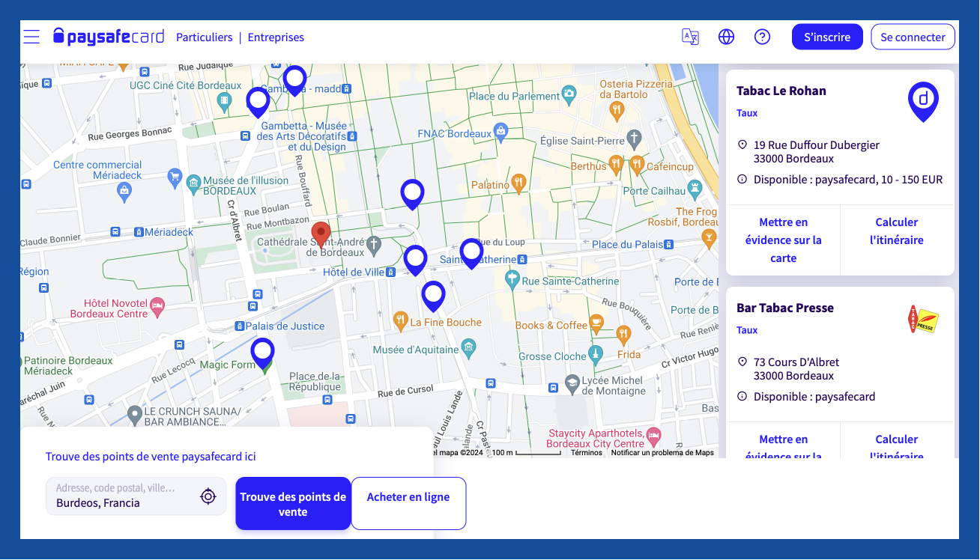
Task: Click the Rue Sainte-Catherine attraction icon
Action: coord(512,280)
